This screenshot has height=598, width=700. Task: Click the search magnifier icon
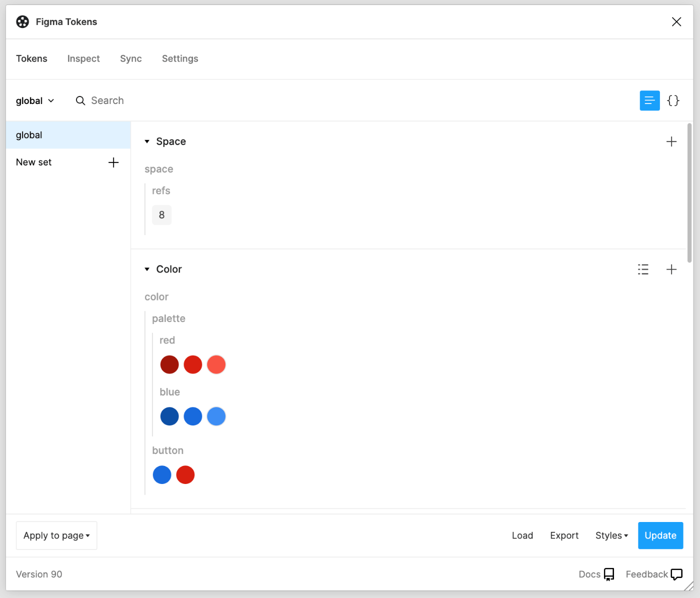pyautogui.click(x=80, y=100)
